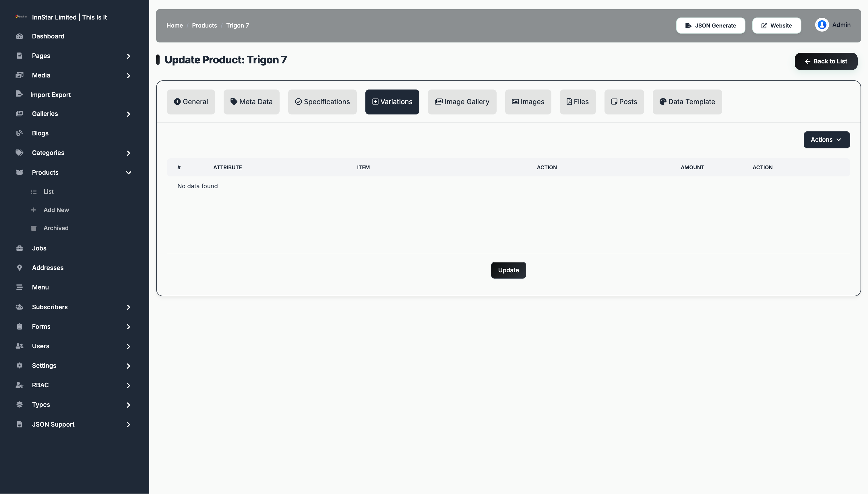Click the Settings gear icon in sidebar
Image resolution: width=868 pixels, height=494 pixels.
[x=19, y=365]
